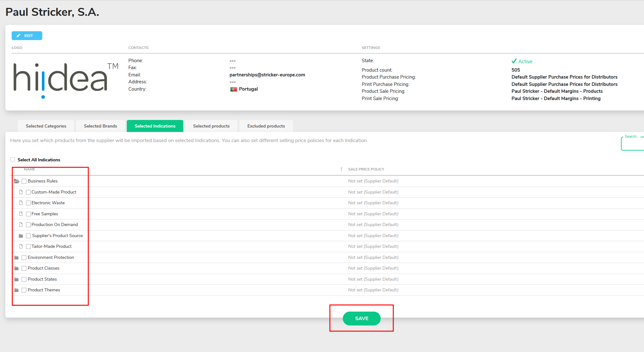Click the hidea supplier logo
The height and width of the screenshot is (352, 644).
tap(66, 81)
